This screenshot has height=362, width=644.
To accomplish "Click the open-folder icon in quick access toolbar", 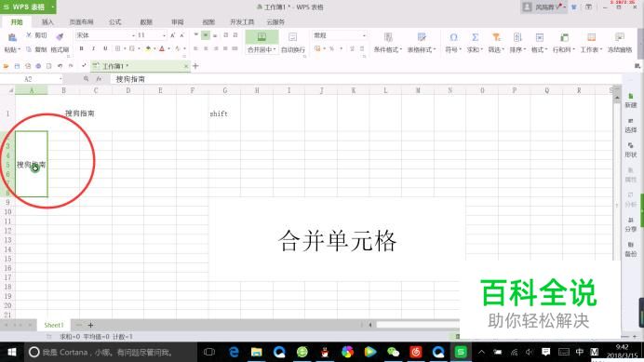I will pyautogui.click(x=6, y=66).
